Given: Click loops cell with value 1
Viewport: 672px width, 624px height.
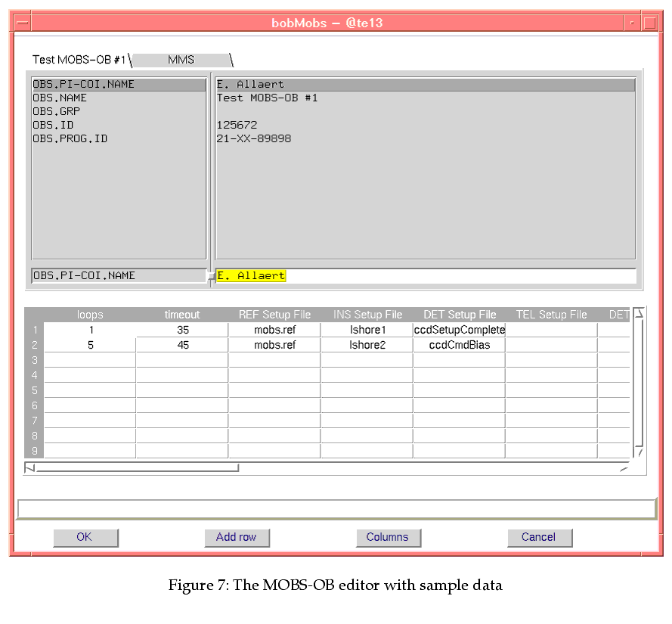Looking at the screenshot, I should (90, 330).
